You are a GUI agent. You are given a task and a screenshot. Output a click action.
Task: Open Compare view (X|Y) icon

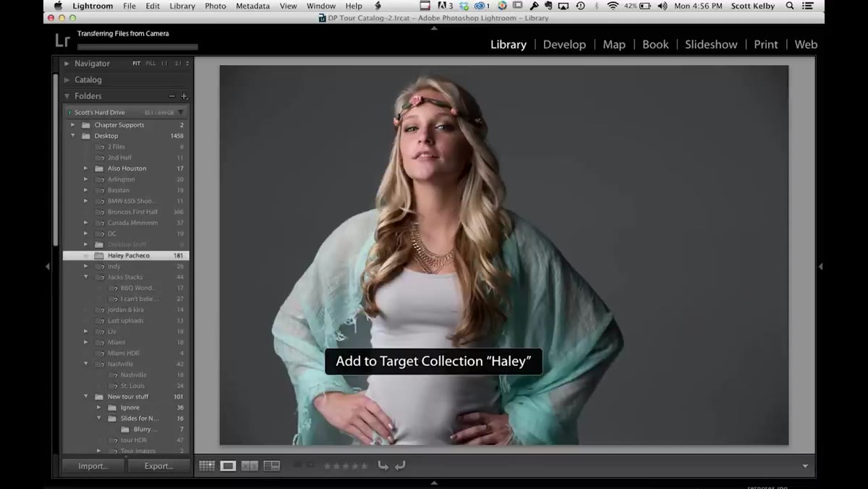point(250,466)
